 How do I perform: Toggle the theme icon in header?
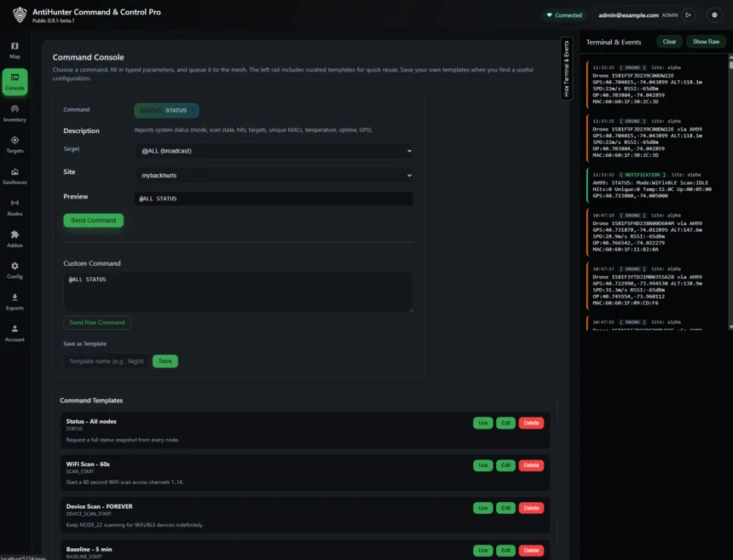[x=714, y=15]
